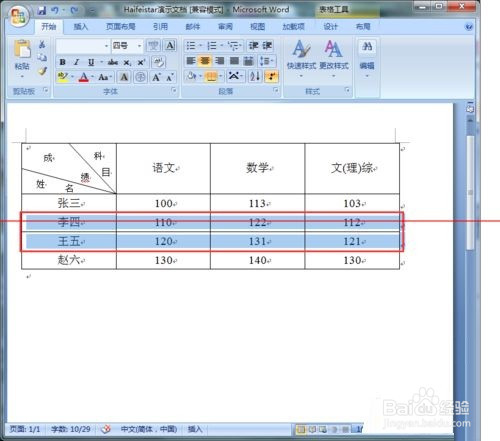Clear formatting with eraser icon

[x=159, y=62]
